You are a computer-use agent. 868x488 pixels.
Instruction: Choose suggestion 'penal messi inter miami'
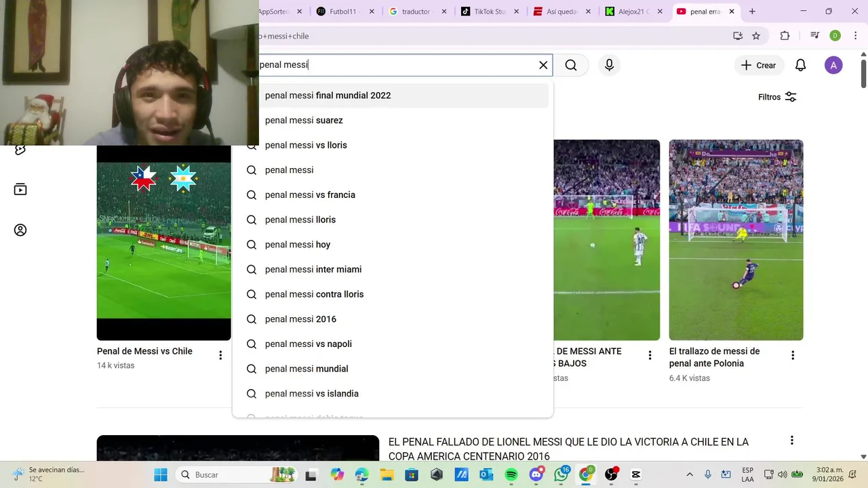393,270
